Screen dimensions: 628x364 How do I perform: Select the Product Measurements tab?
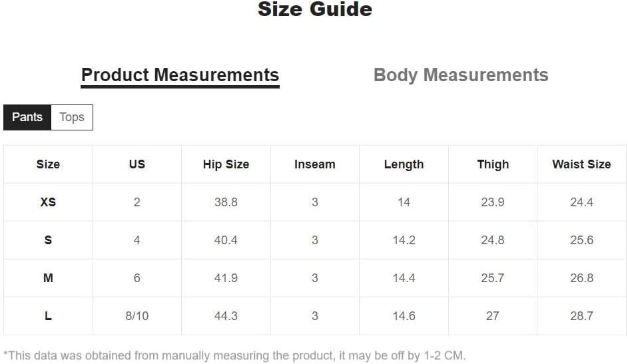click(180, 76)
